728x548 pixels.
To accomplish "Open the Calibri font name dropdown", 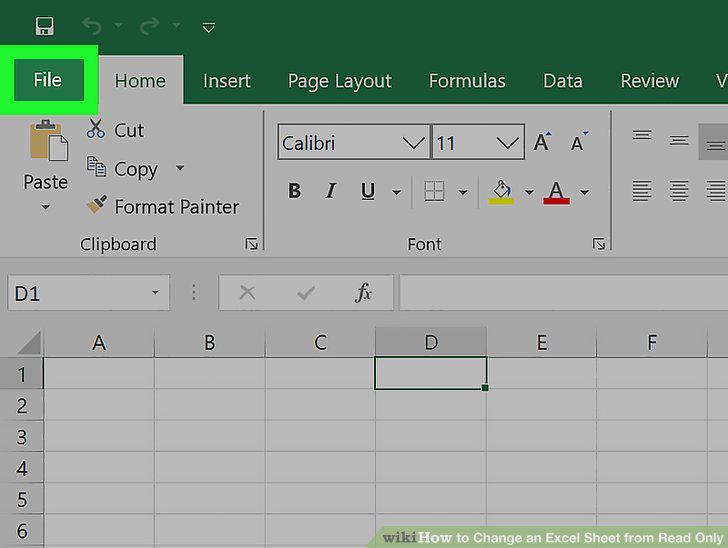I will coord(413,143).
